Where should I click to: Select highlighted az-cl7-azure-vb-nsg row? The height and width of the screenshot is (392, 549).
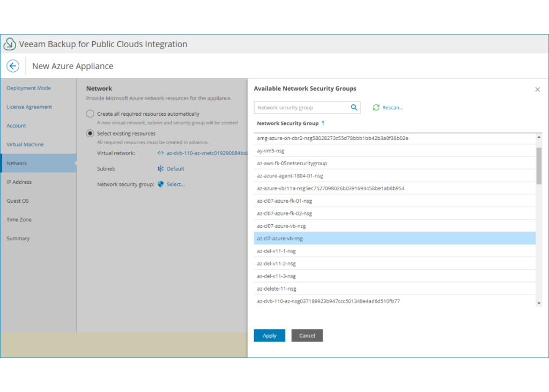(x=395, y=239)
